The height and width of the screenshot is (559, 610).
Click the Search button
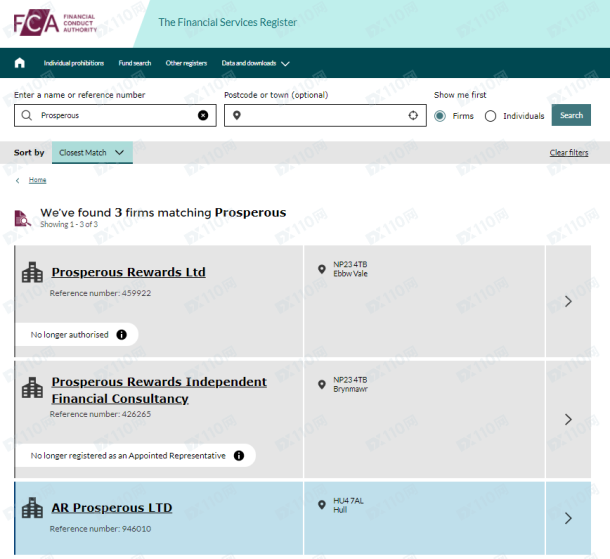click(x=571, y=115)
